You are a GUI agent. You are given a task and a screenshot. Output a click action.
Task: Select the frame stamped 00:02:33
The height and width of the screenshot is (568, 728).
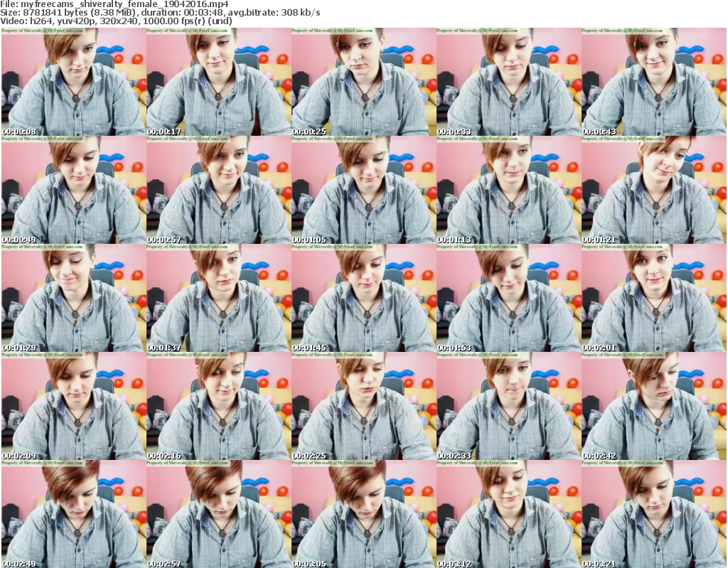tap(508, 407)
